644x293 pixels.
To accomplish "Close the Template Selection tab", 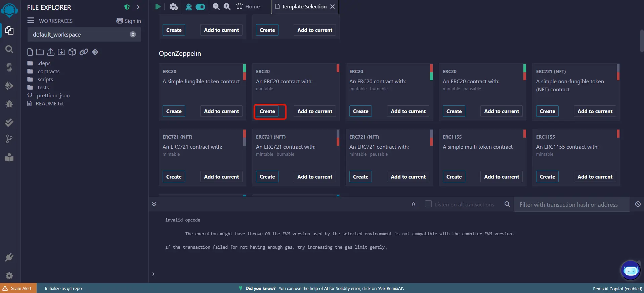I will click(x=333, y=7).
